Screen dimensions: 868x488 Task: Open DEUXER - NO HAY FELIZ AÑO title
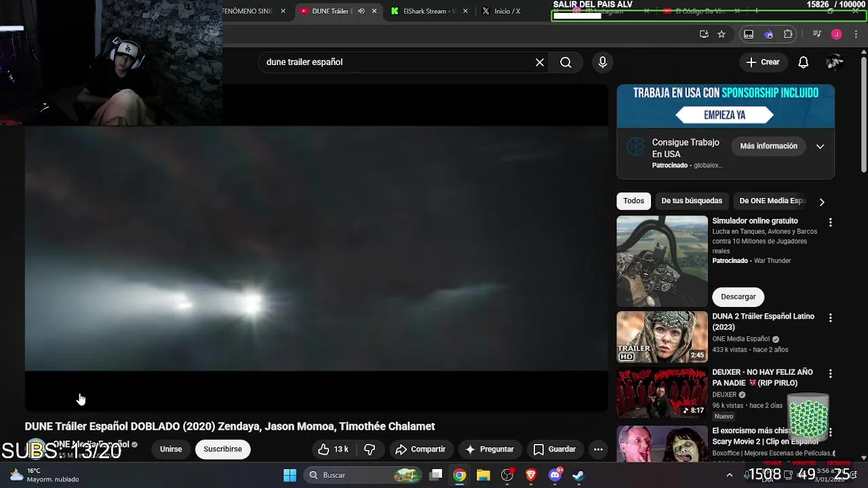click(x=762, y=378)
